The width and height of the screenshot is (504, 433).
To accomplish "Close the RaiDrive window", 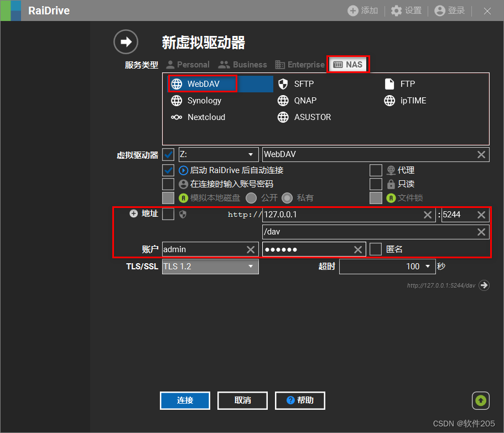I will 487,11.
